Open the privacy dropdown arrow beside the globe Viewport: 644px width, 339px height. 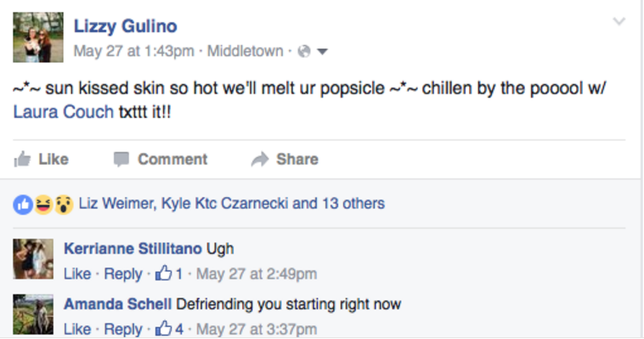tap(322, 52)
